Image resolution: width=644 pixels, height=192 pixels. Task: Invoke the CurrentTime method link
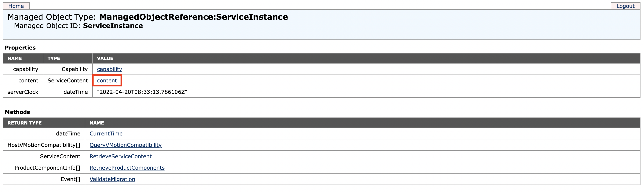(106, 134)
